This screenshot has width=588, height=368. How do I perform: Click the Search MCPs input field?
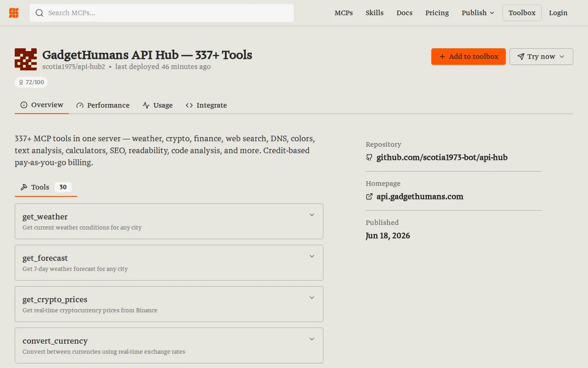pyautogui.click(x=162, y=13)
